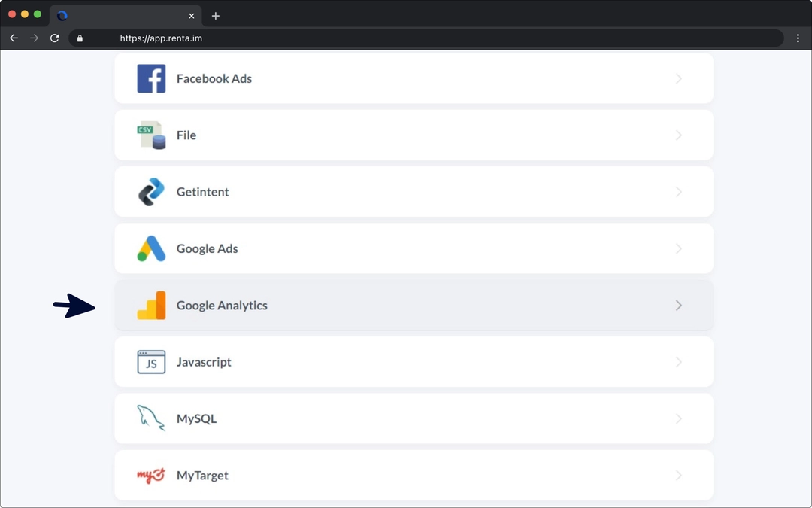Reload the page with the refresh icon
The height and width of the screenshot is (508, 812).
[x=54, y=38]
